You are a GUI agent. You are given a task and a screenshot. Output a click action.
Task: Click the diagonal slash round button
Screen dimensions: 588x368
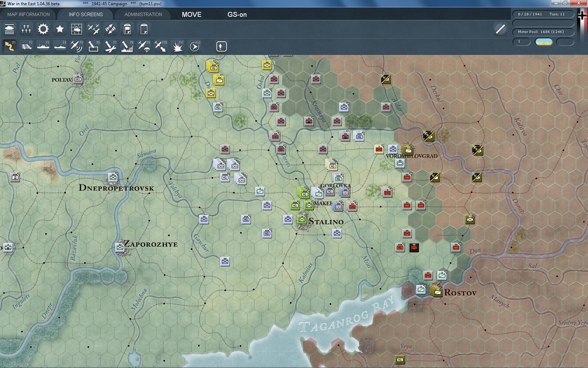click(500, 29)
